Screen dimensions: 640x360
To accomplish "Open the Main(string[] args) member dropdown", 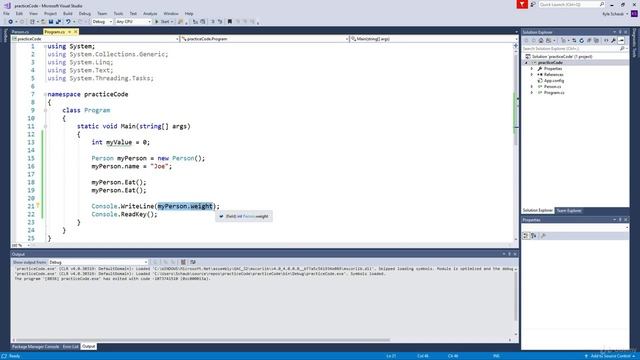I will 433,39.
